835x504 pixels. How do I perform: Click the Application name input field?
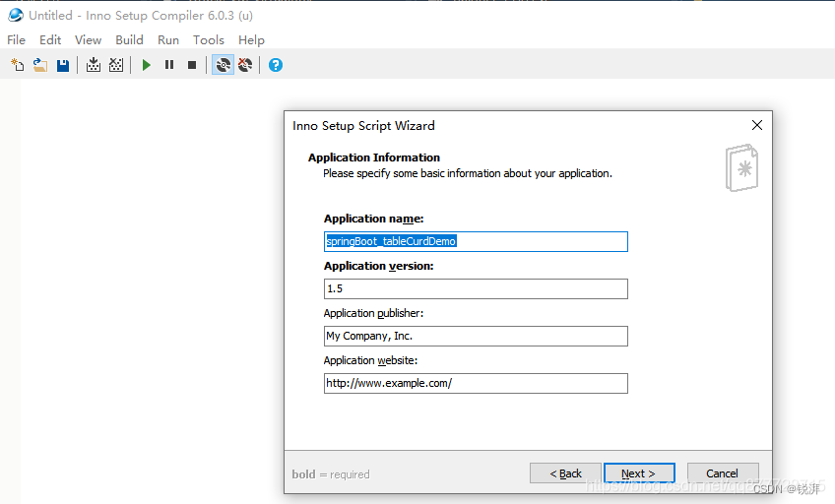(476, 241)
